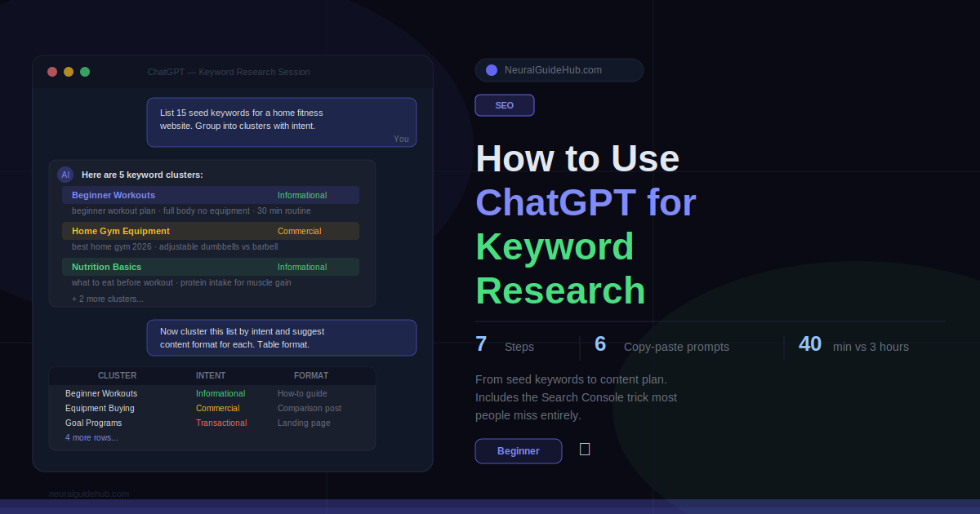Click the purple dot beside NeuralGuideHub.com
Viewport: 980px width, 514px height.
click(492, 70)
